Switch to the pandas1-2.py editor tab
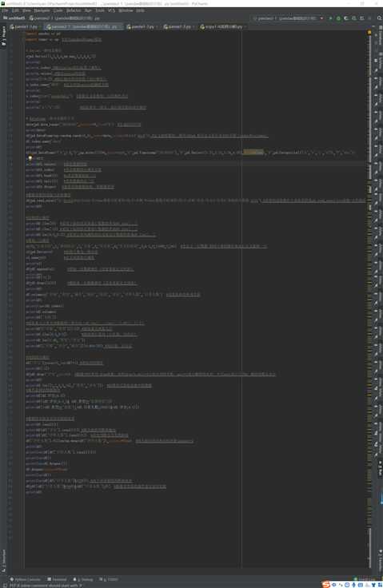The height and width of the screenshot is (588, 383). [x=179, y=27]
